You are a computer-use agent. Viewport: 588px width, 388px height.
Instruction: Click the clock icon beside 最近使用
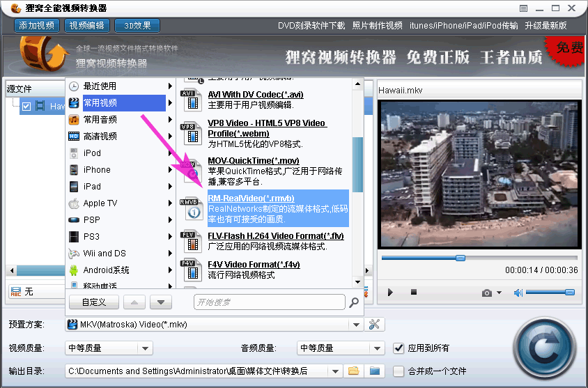(74, 86)
